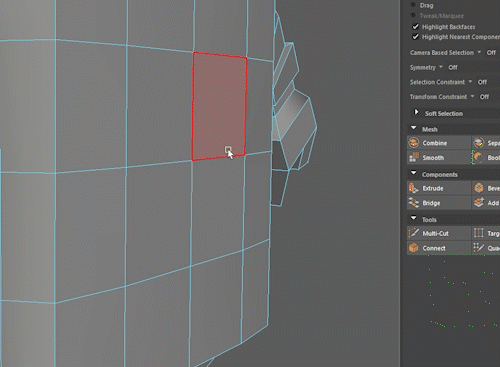Open the Symmetry dropdown
This screenshot has width=500, height=367.
coord(441,67)
